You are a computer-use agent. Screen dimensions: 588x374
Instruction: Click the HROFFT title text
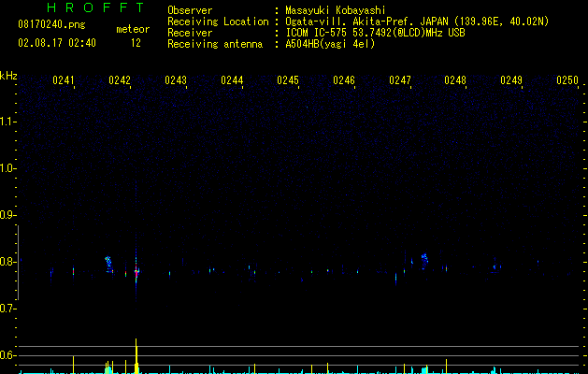tap(95, 7)
